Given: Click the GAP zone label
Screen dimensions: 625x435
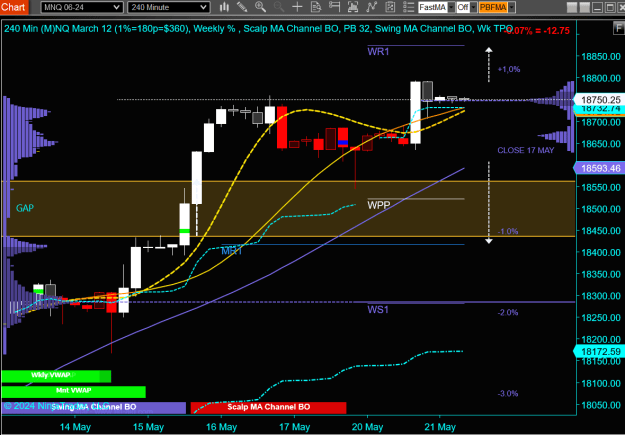Looking at the screenshot, I should (25, 208).
